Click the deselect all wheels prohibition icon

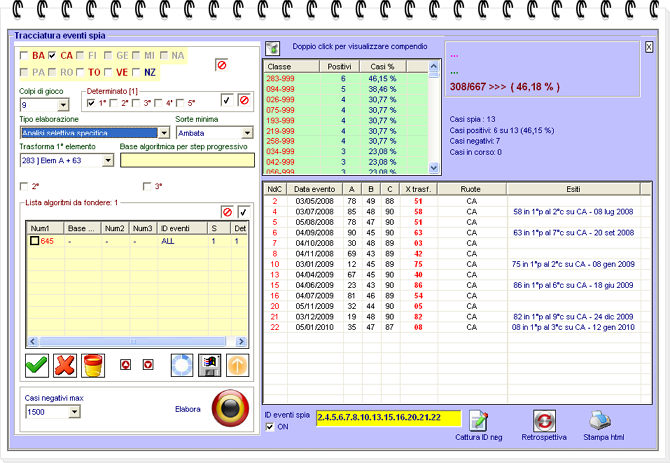[x=221, y=65]
